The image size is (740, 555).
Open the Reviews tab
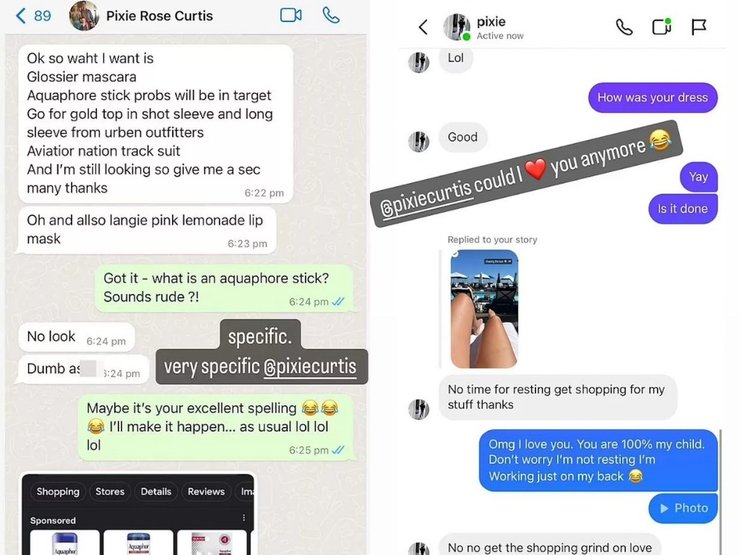206,492
